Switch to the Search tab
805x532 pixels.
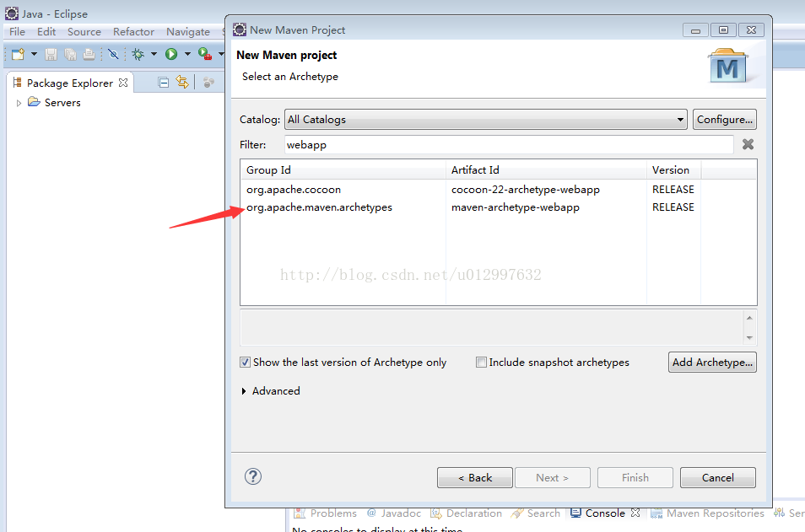536,513
